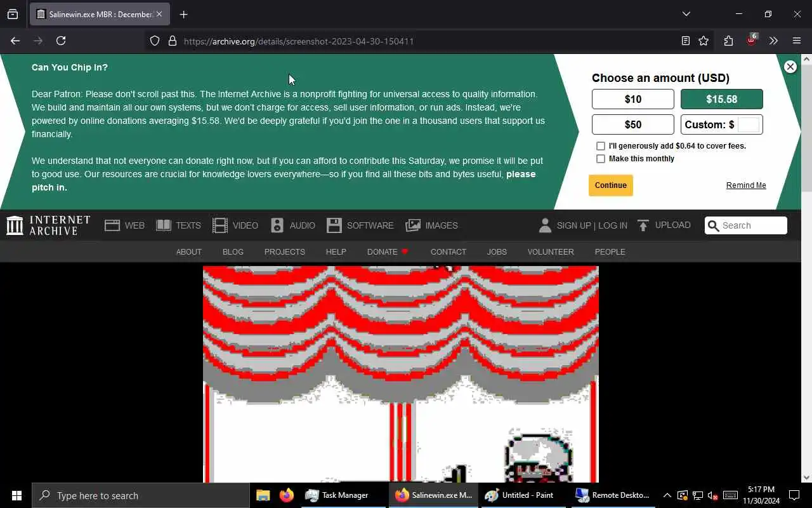Open the PROJECTS menu item
Viewport: 812px width, 508px height.
[285, 252]
